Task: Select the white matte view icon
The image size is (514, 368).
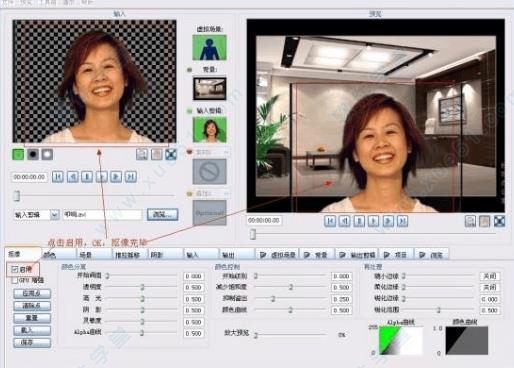Action: tap(47, 154)
